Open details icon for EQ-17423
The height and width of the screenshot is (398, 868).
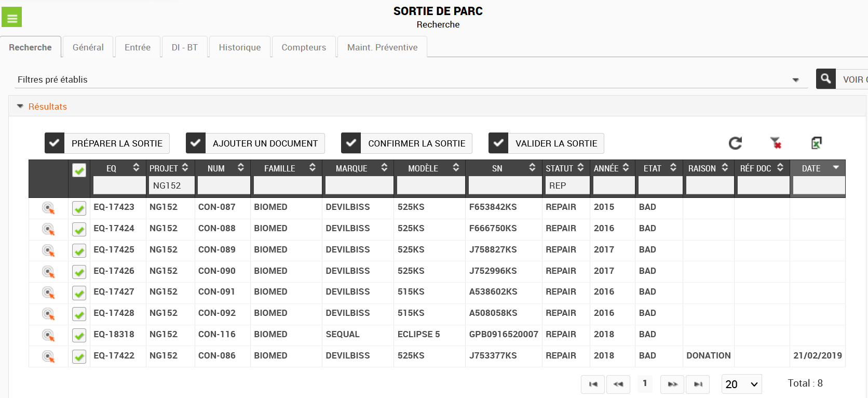pos(48,208)
